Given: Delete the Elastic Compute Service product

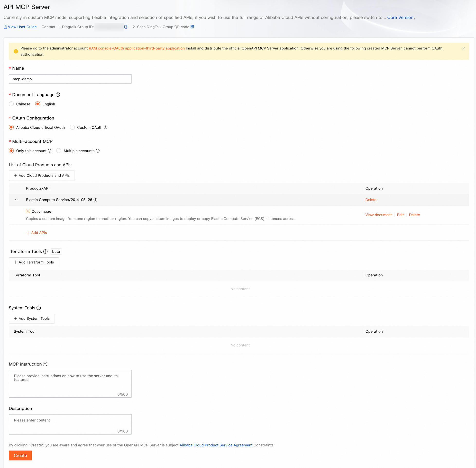Looking at the screenshot, I should [x=371, y=200].
